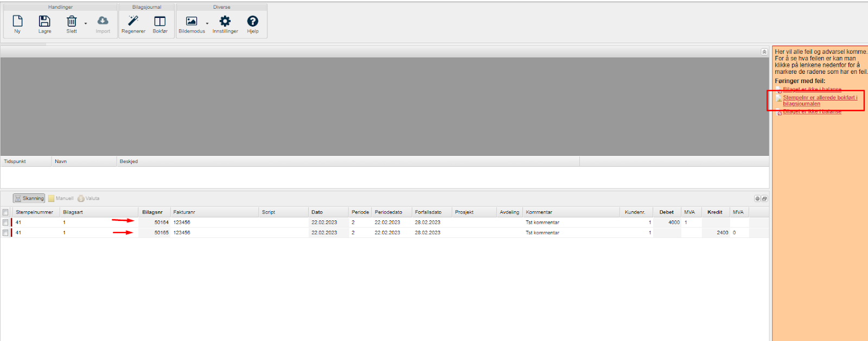The height and width of the screenshot is (341, 868).
Task: Open Innstillinger gear settings
Action: click(x=225, y=22)
